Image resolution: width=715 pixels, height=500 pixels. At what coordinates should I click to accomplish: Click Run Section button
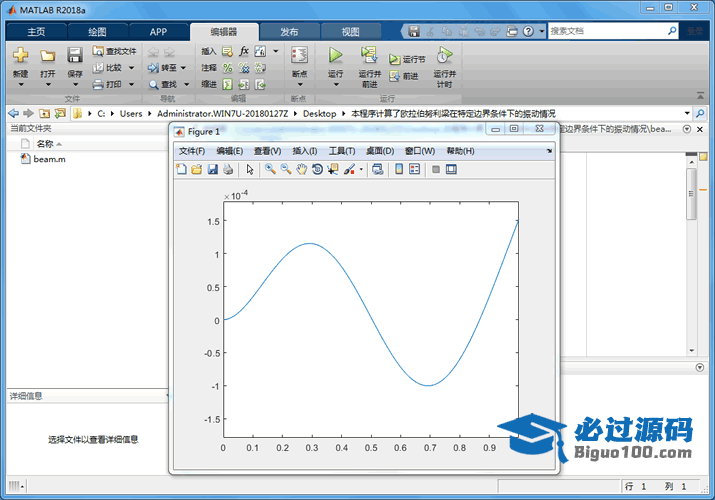407,59
